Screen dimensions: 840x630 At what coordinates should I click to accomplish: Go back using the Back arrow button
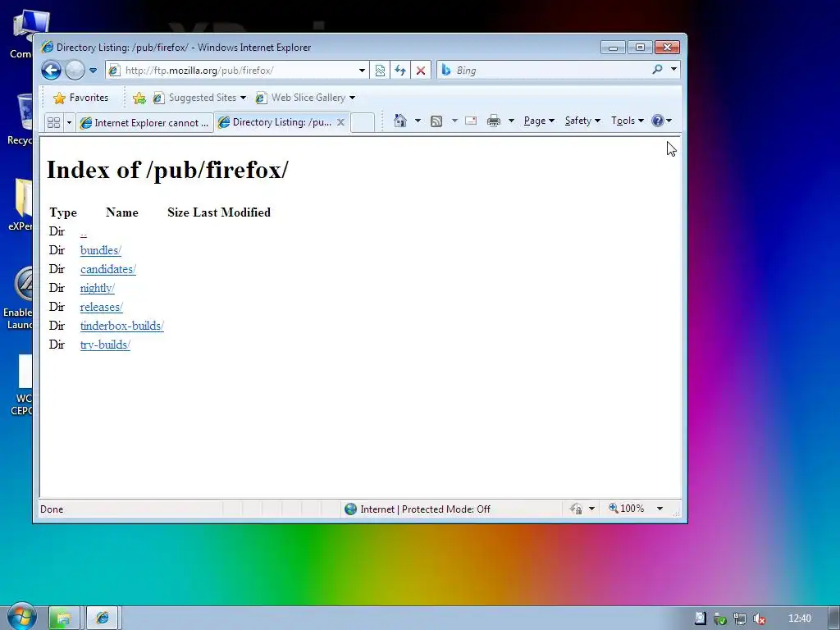52,71
